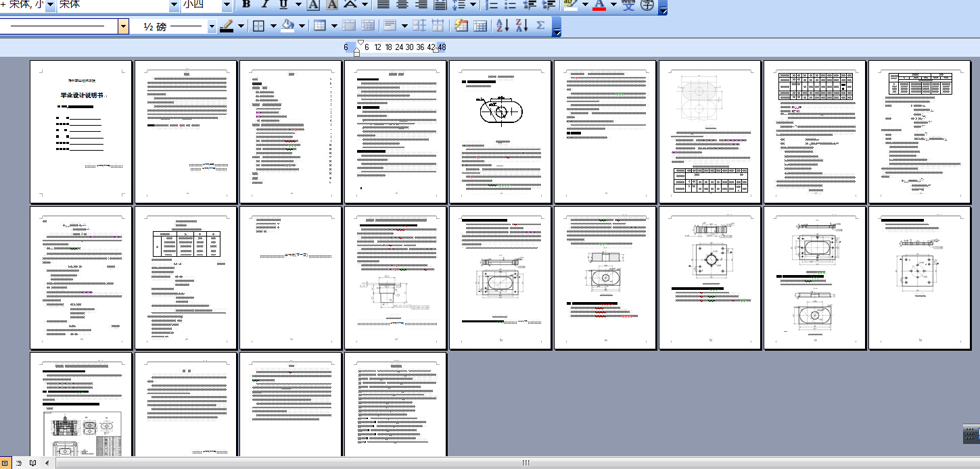Image resolution: width=980 pixels, height=469 pixels.
Task: Click the insert table icon
Action: pyautogui.click(x=320, y=26)
